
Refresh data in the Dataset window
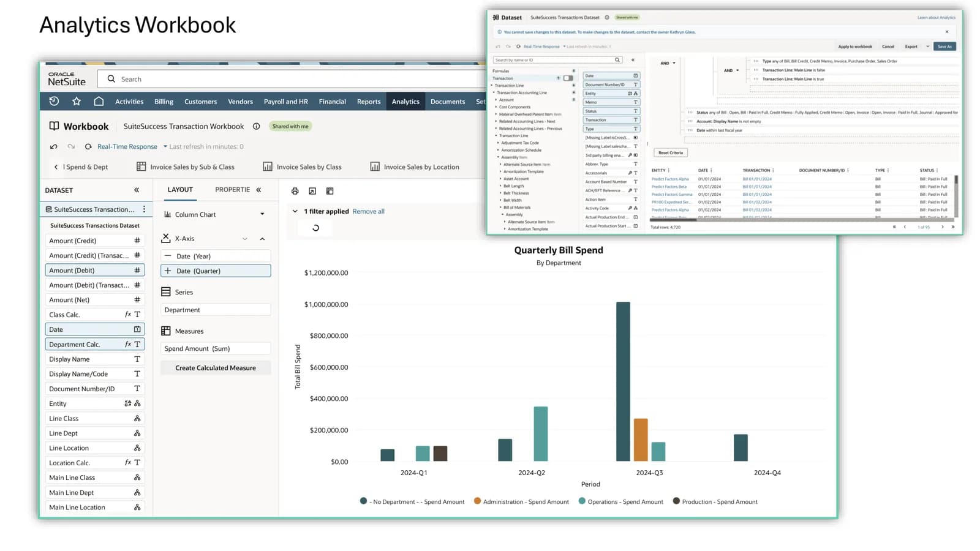[x=518, y=47]
